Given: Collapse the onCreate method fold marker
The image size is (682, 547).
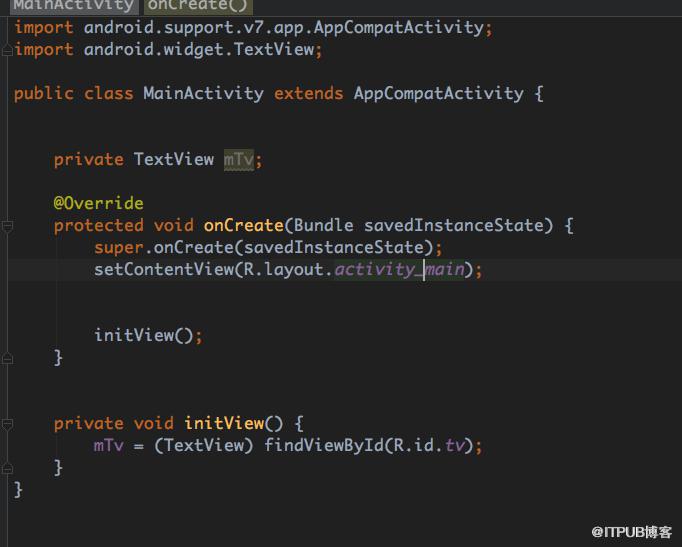Looking at the screenshot, I should 7,226.
